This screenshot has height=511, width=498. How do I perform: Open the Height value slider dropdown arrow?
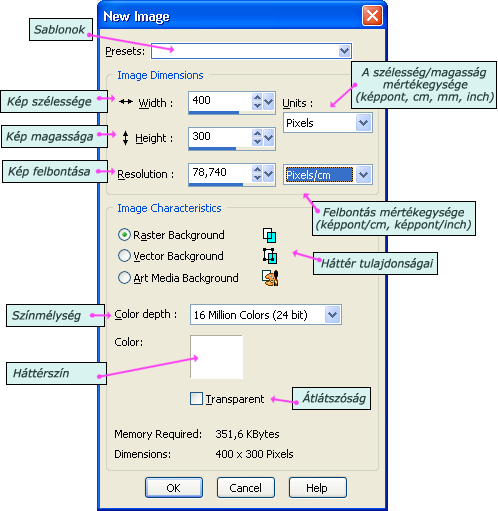click(269, 138)
